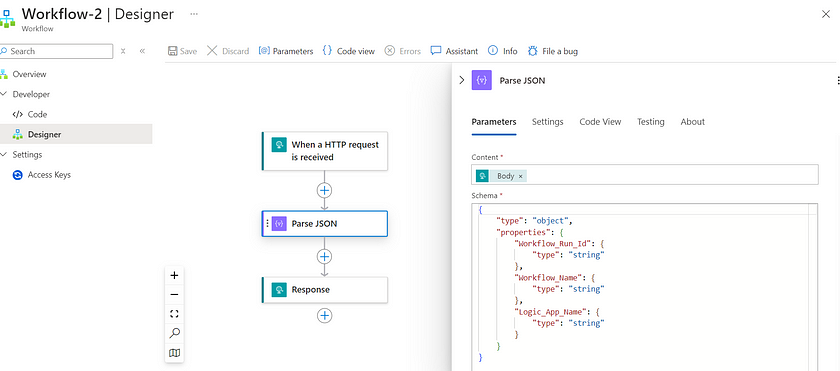Viewport: 840px width, 371px height.
Task: Open the Errors panel in toolbar
Action: [x=403, y=51]
